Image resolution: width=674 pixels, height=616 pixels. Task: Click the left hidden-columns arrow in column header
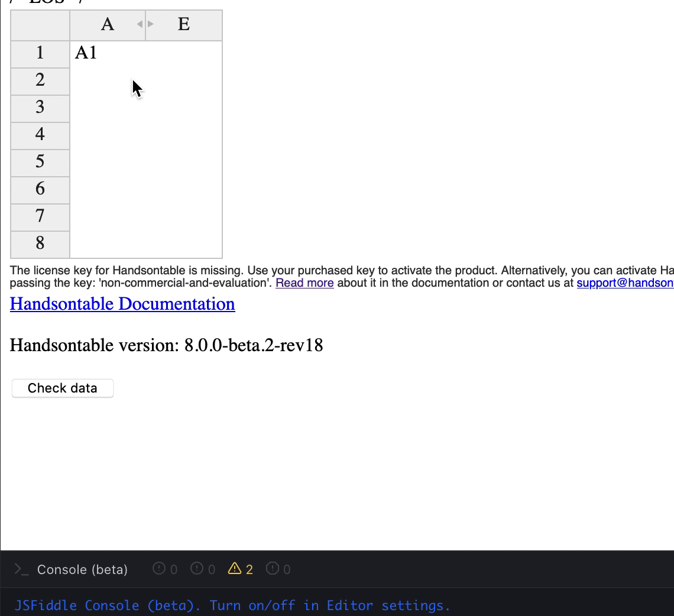(139, 25)
